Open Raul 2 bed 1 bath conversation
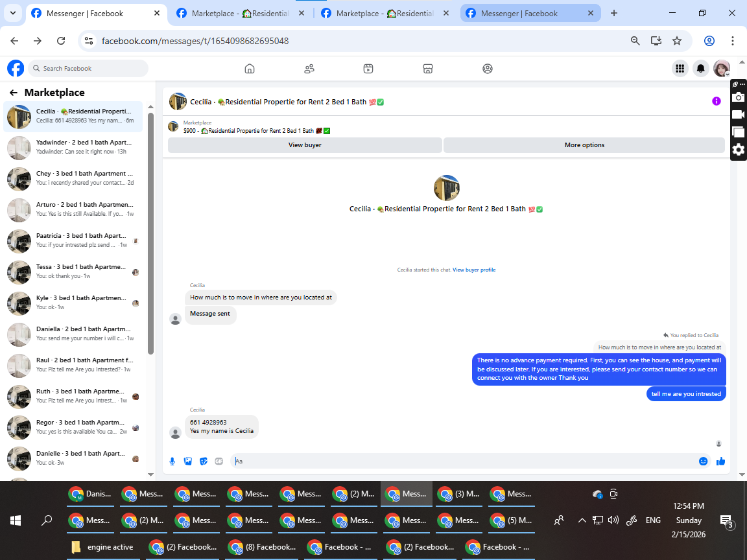The image size is (747, 560). coord(73,366)
